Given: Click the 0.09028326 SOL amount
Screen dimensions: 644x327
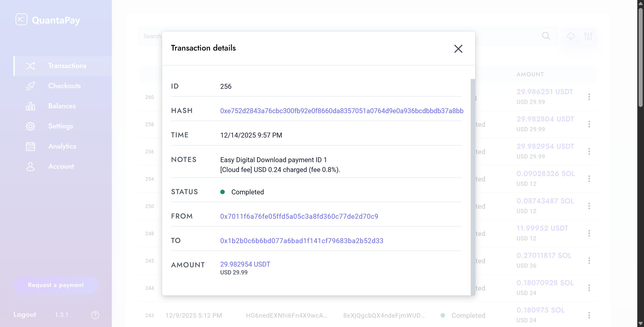Looking at the screenshot, I should point(546,174).
